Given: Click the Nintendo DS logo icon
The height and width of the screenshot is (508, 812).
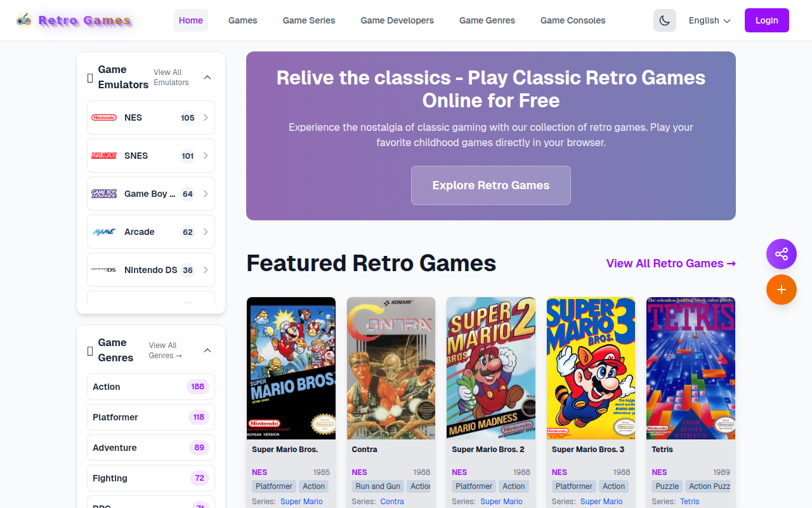Looking at the screenshot, I should click(x=104, y=270).
